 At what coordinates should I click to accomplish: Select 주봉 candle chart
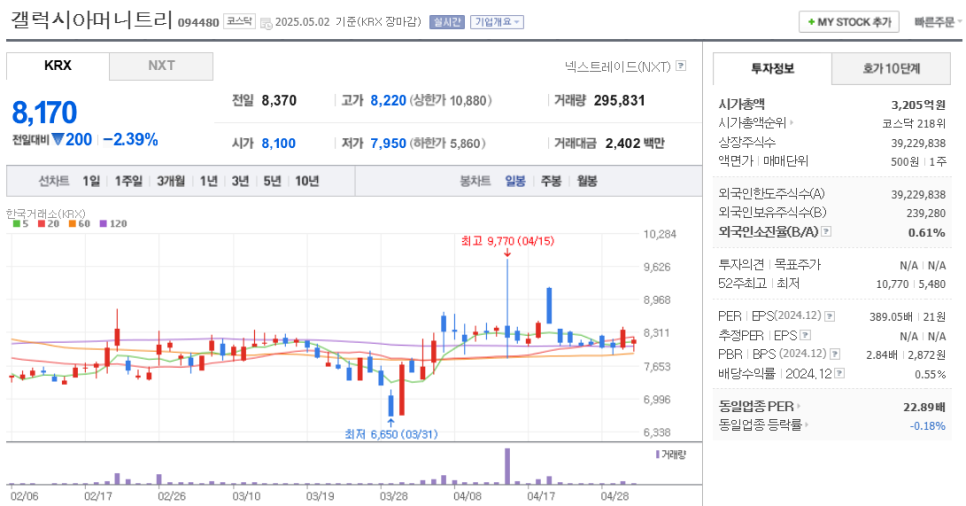tap(551, 181)
